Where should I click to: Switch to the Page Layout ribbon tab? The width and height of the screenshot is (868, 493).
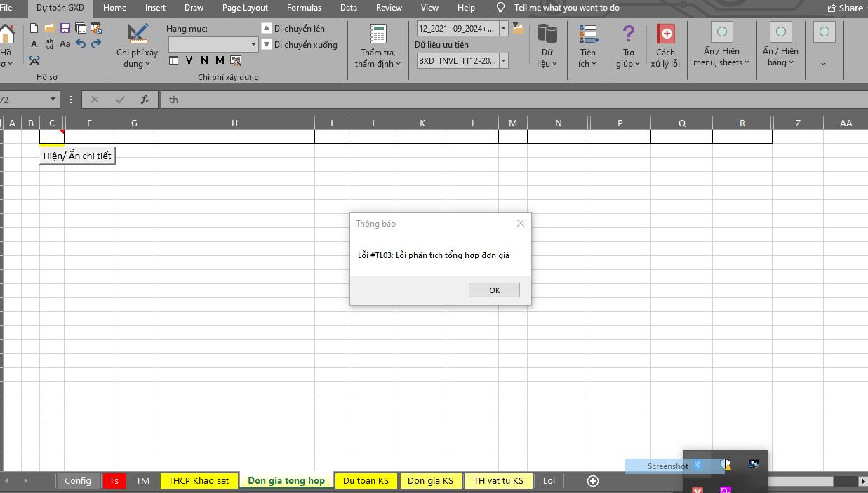(x=245, y=8)
